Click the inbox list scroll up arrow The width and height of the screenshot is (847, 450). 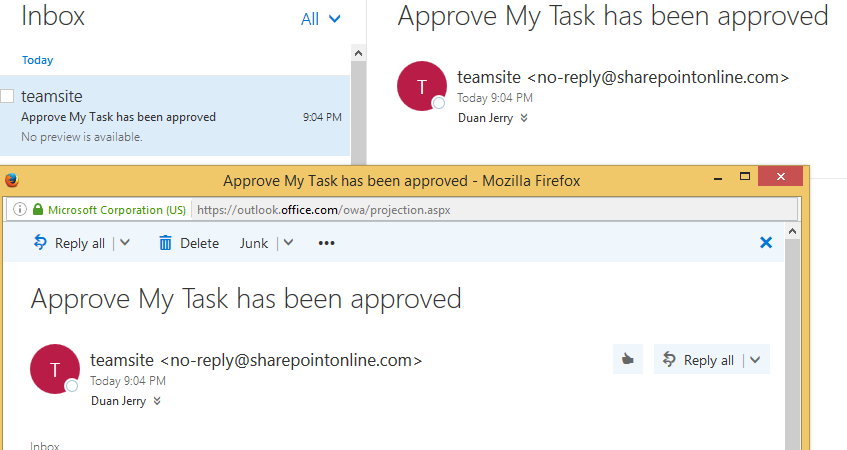[x=358, y=53]
